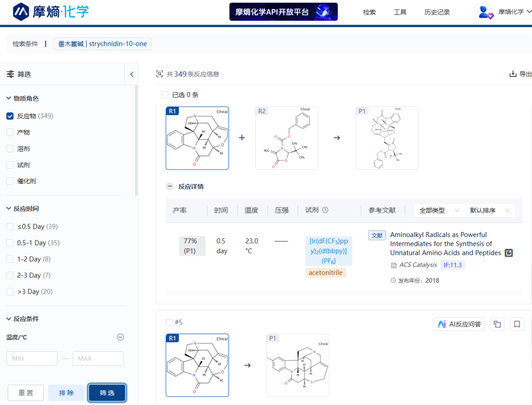
Task: Click the AI反应问答 button
Action: [459, 324]
